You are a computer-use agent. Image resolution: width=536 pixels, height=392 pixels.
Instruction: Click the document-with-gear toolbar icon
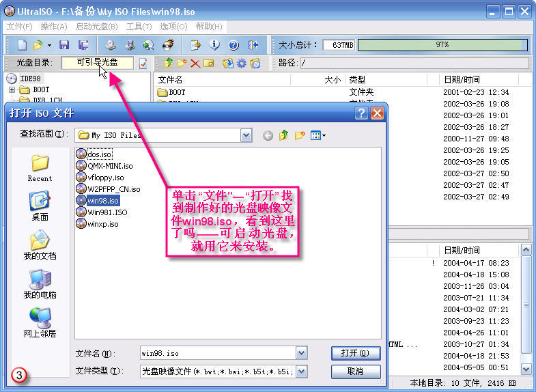195,45
